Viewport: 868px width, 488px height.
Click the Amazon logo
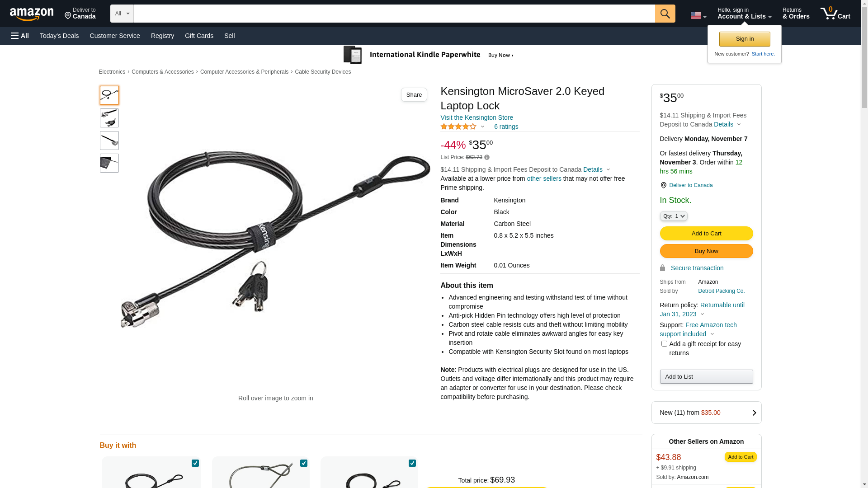click(x=32, y=14)
